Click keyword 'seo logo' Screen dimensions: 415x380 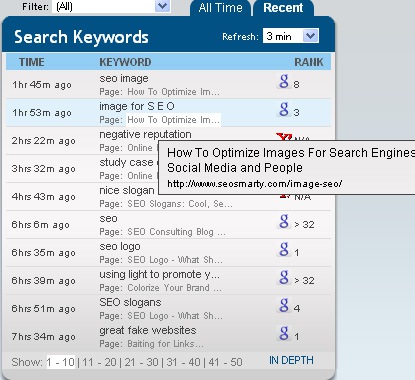120,246
